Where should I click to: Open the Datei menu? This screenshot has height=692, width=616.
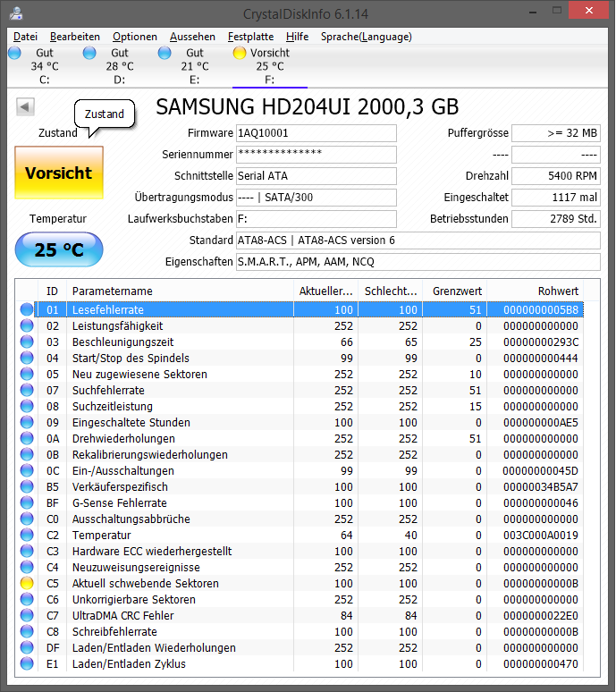[25, 37]
